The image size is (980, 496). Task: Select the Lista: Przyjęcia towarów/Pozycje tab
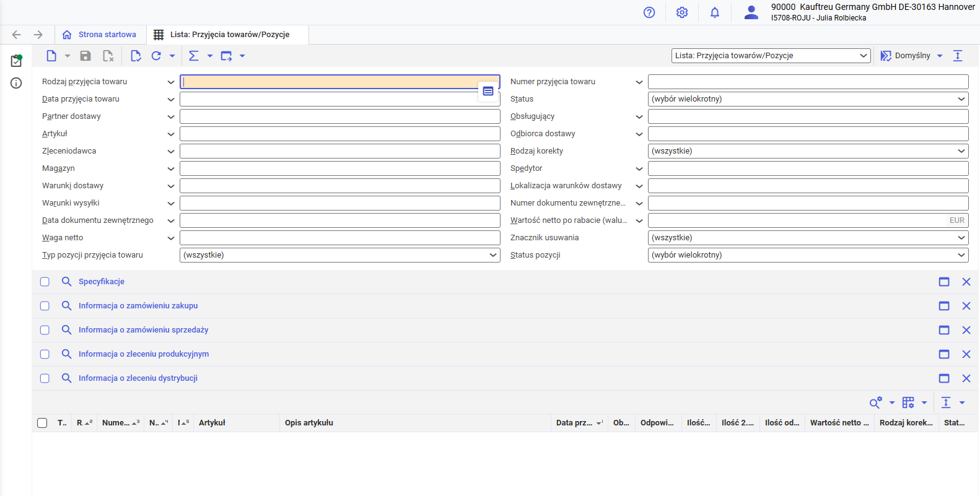[x=229, y=35]
